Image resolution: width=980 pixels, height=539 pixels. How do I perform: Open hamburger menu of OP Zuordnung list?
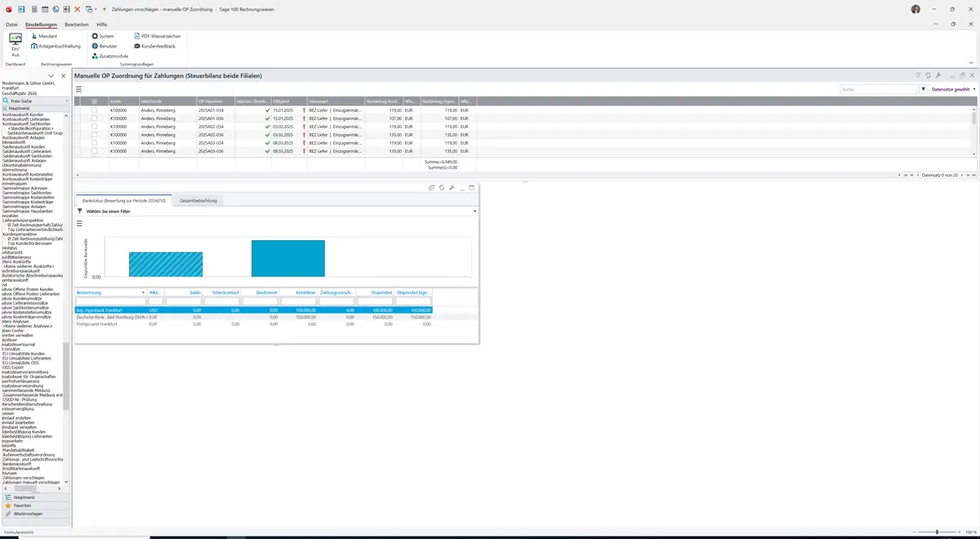pyautogui.click(x=79, y=89)
